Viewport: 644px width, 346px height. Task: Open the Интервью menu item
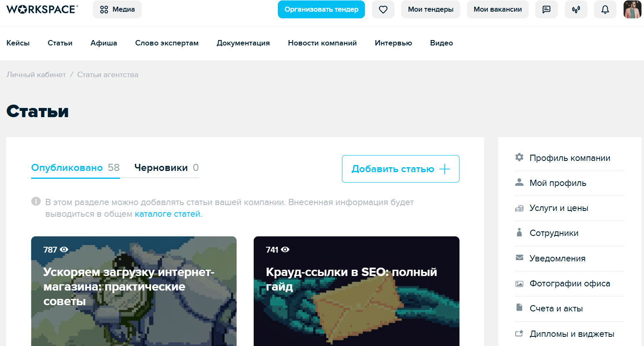pyautogui.click(x=393, y=43)
